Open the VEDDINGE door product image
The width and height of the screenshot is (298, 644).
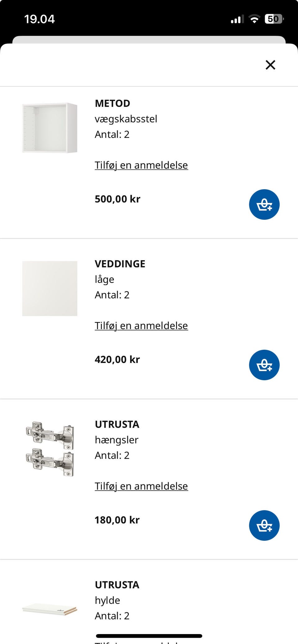[50, 289]
